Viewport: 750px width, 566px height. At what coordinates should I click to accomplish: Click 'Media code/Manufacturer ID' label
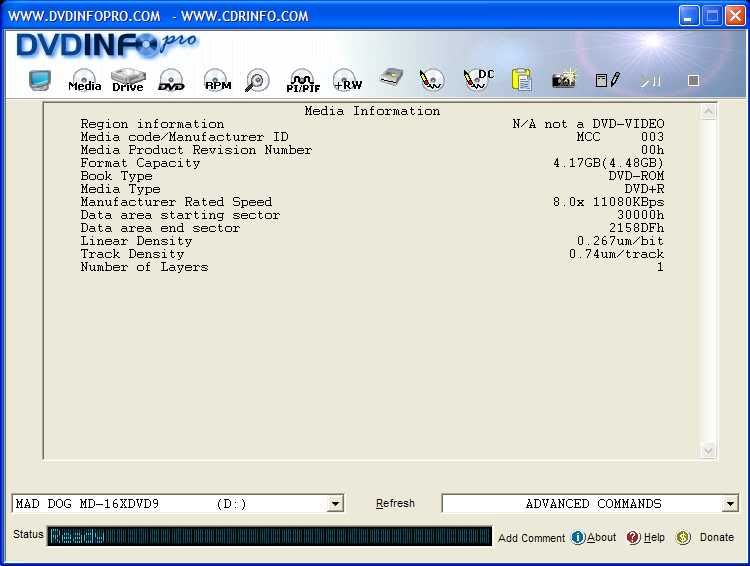point(184,137)
